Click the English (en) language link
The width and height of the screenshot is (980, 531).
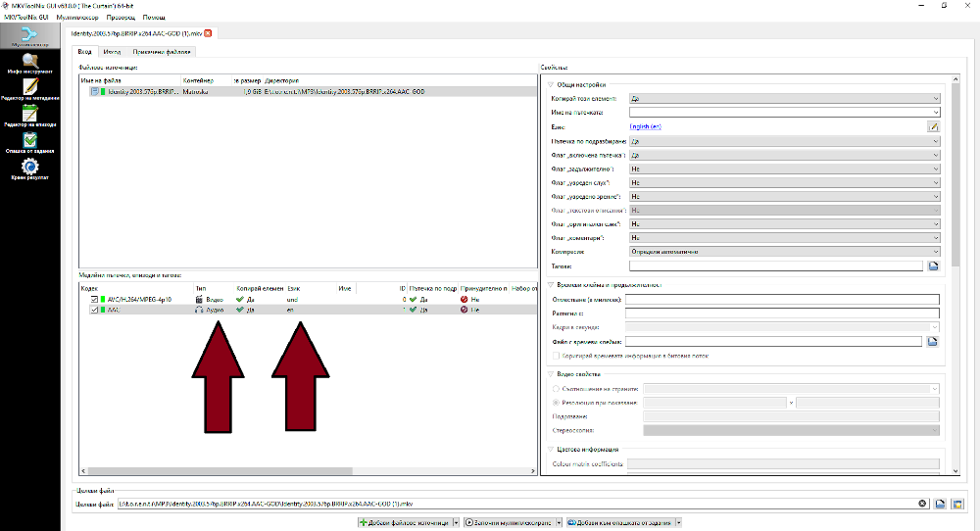[645, 126]
